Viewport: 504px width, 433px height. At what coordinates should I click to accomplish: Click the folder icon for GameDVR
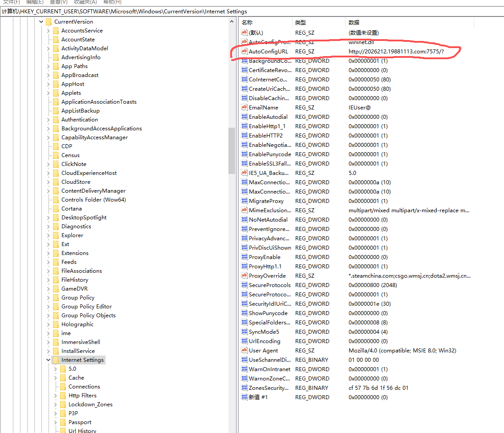point(56,289)
